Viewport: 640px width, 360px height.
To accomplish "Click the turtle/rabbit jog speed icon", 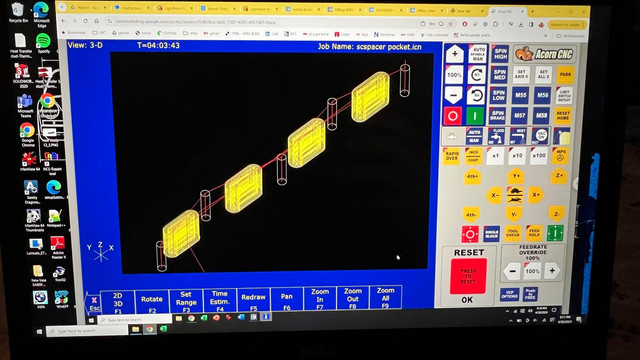I will [515, 195].
